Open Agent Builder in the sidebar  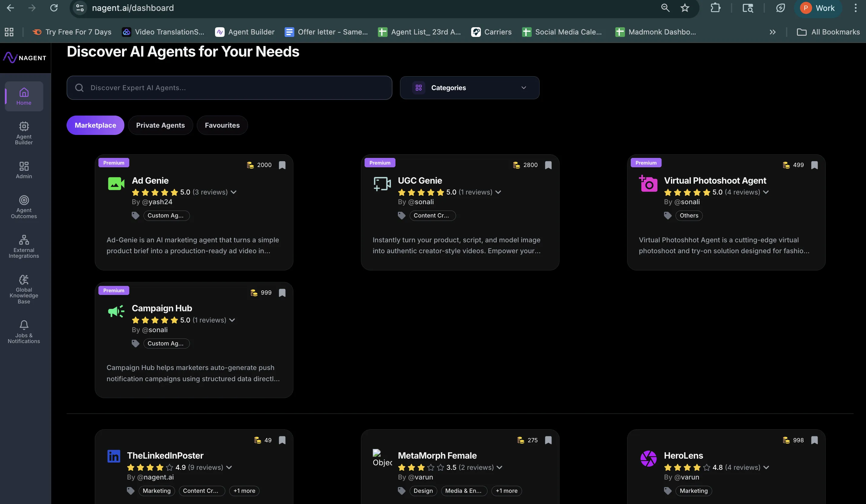point(24,133)
